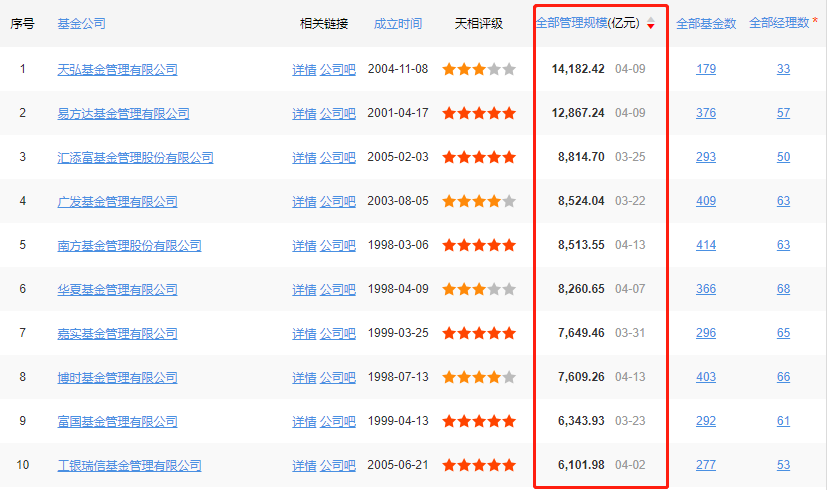Open fund count 366 for 华夏基金
This screenshot has height=490, width=829.
(706, 289)
